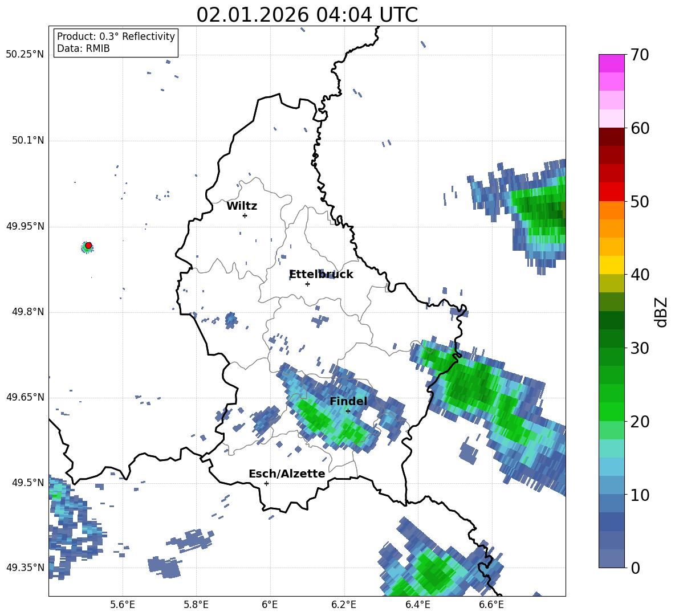
Task: Click the title '02.01.2026 04:04 UTC'
Action: click(307, 15)
